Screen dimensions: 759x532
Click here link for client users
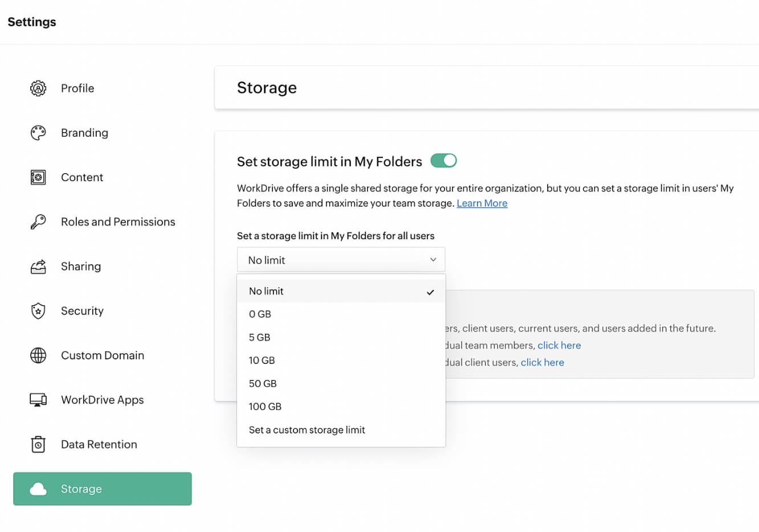point(542,362)
